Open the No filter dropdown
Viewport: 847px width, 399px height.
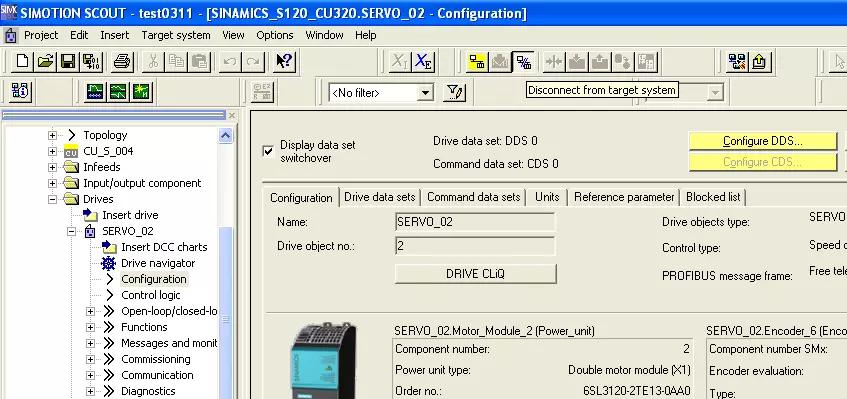425,93
